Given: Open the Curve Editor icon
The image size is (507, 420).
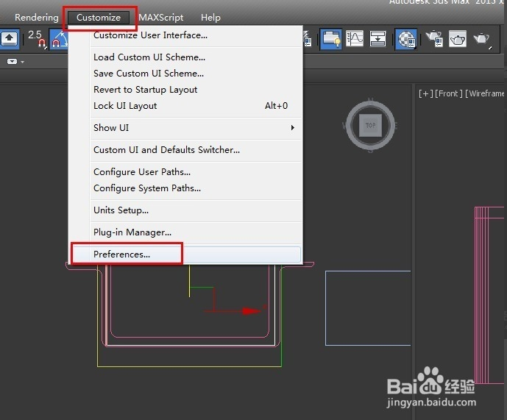Looking at the screenshot, I should (x=355, y=39).
